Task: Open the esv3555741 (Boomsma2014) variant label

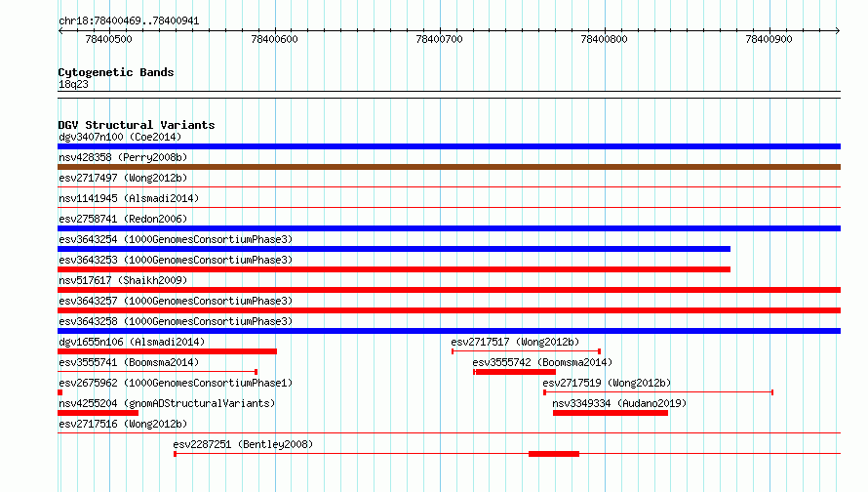Action: coord(129,362)
